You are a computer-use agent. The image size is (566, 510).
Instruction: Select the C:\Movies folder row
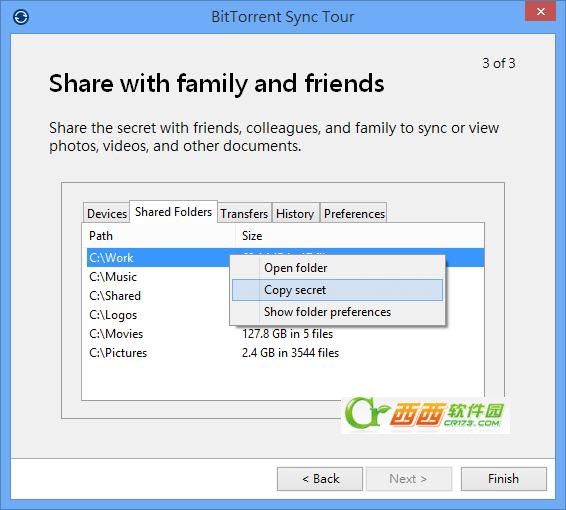click(x=285, y=334)
